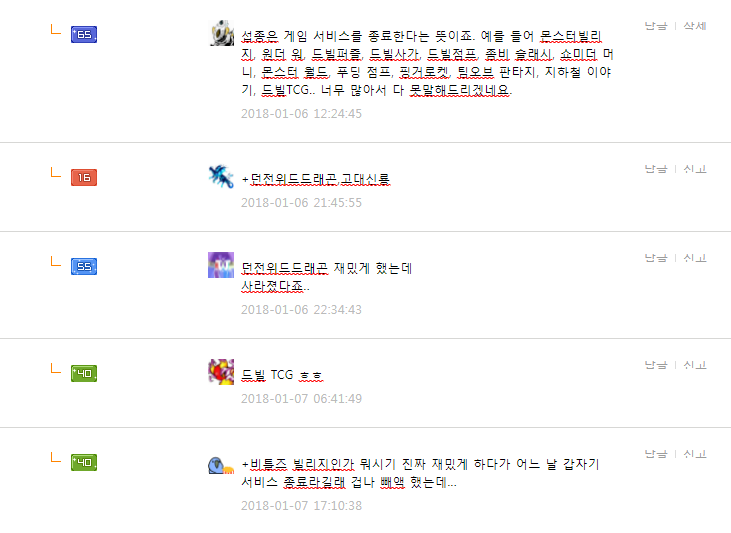This screenshot has height=533, width=731.
Task: Open the purple avatar on 던전위드드래곤 comment
Action: pyautogui.click(x=221, y=265)
